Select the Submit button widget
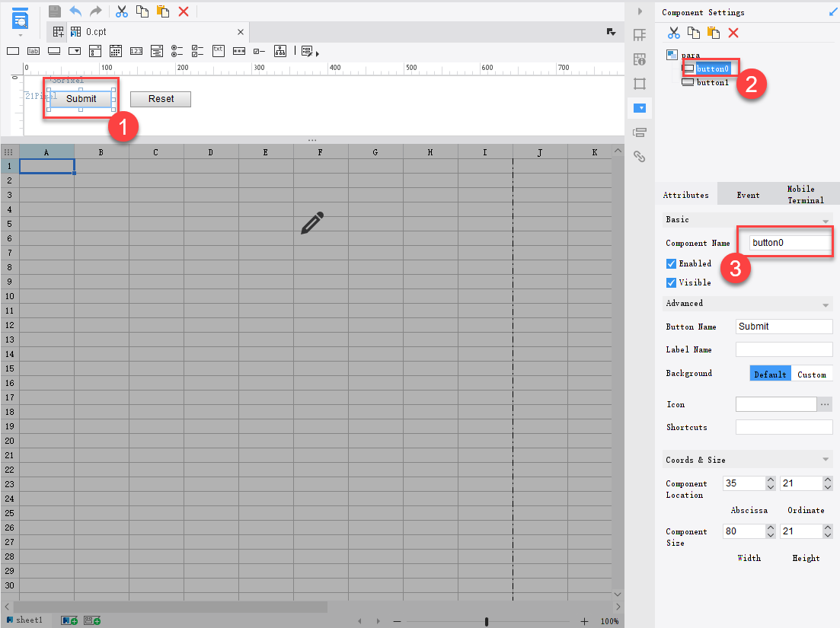840x628 pixels. click(81, 99)
